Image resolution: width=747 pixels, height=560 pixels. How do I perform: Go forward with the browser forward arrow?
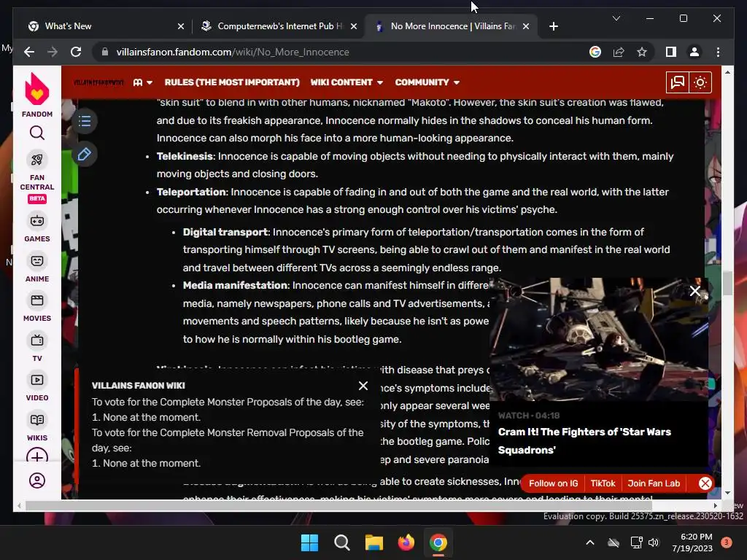[x=53, y=52]
